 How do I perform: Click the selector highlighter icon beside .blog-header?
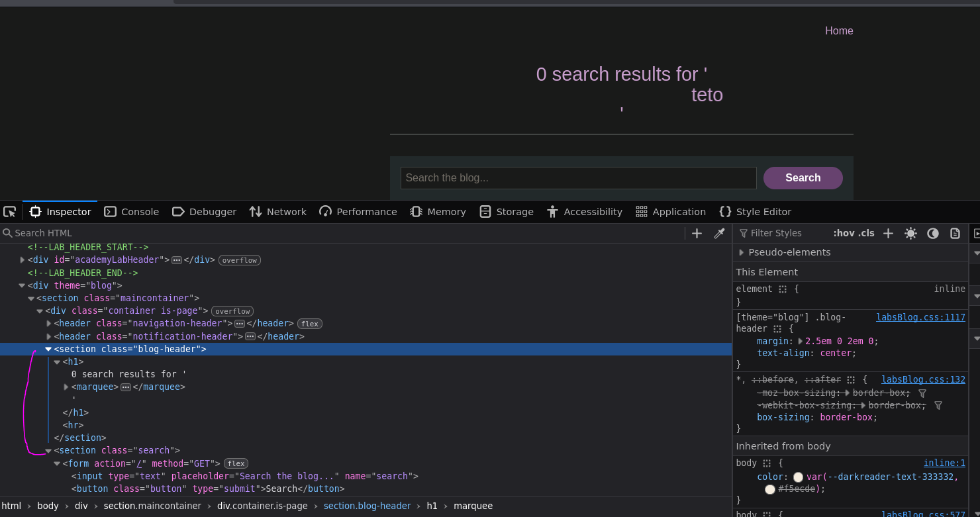[x=777, y=329]
